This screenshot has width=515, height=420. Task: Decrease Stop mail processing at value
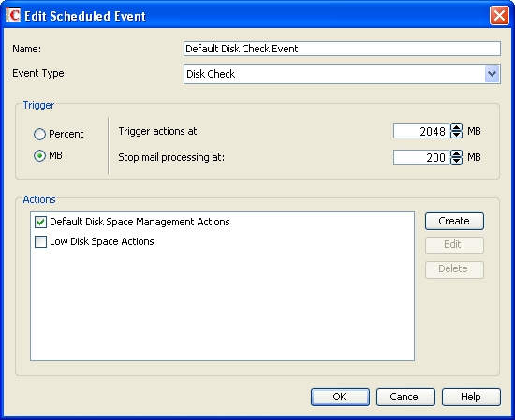pos(456,161)
